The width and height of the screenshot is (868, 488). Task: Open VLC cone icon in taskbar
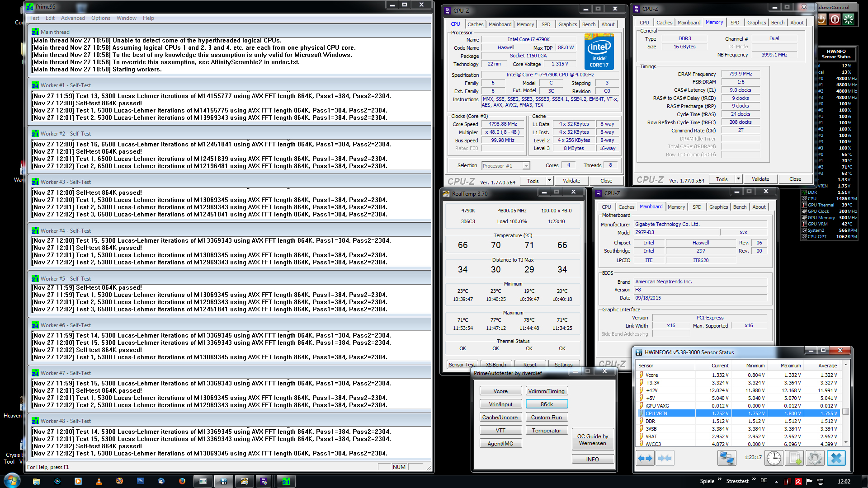pos(99,481)
